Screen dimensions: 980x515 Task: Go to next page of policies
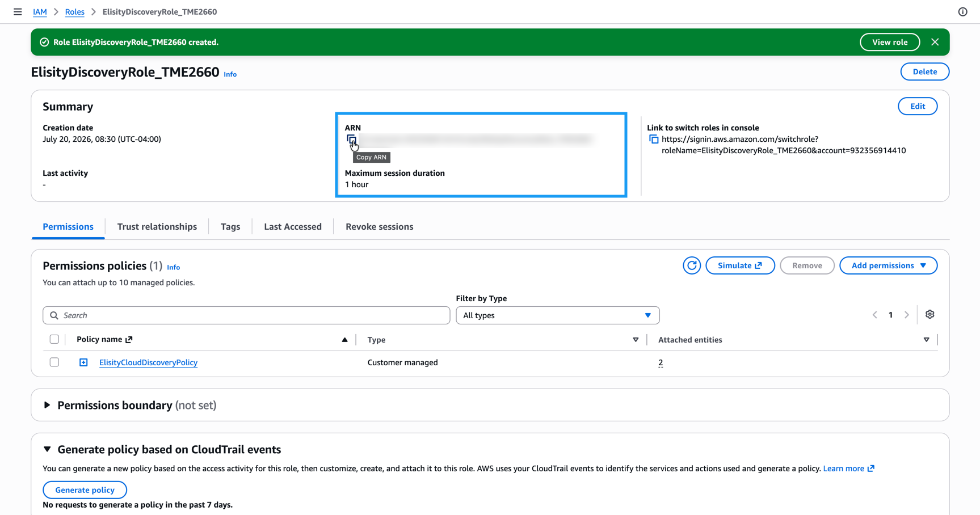point(907,315)
